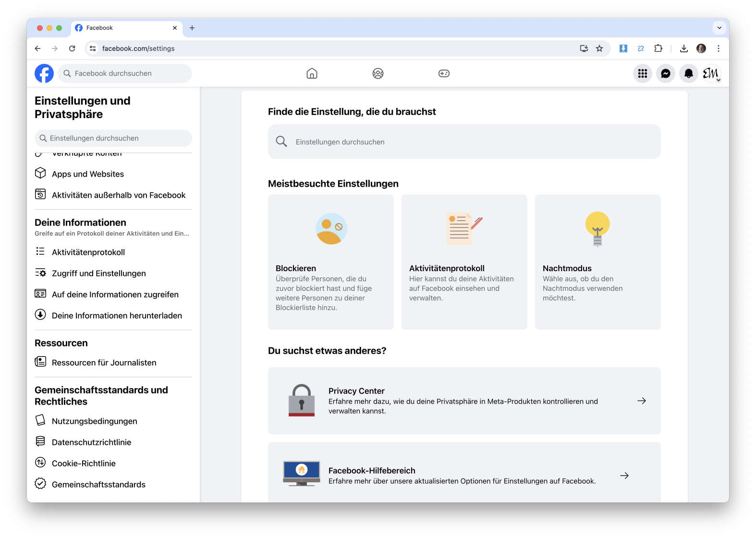Expand the account profile menu
The width and height of the screenshot is (756, 538).
point(711,73)
